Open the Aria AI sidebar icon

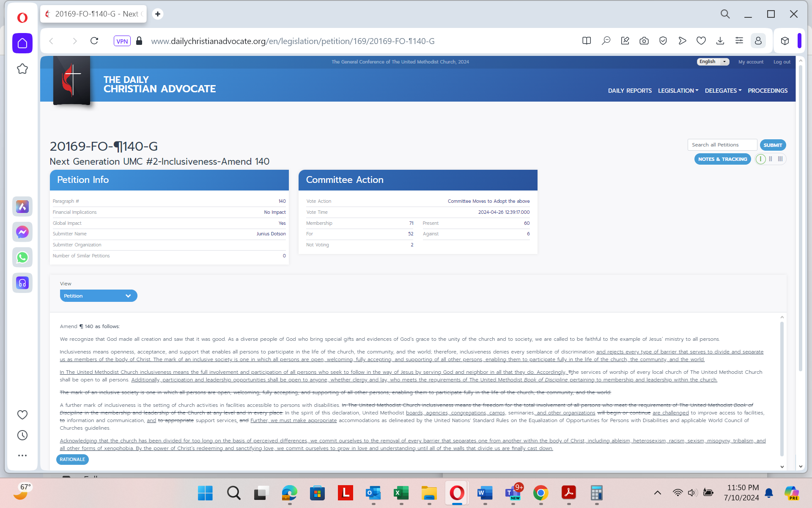pyautogui.click(x=22, y=207)
